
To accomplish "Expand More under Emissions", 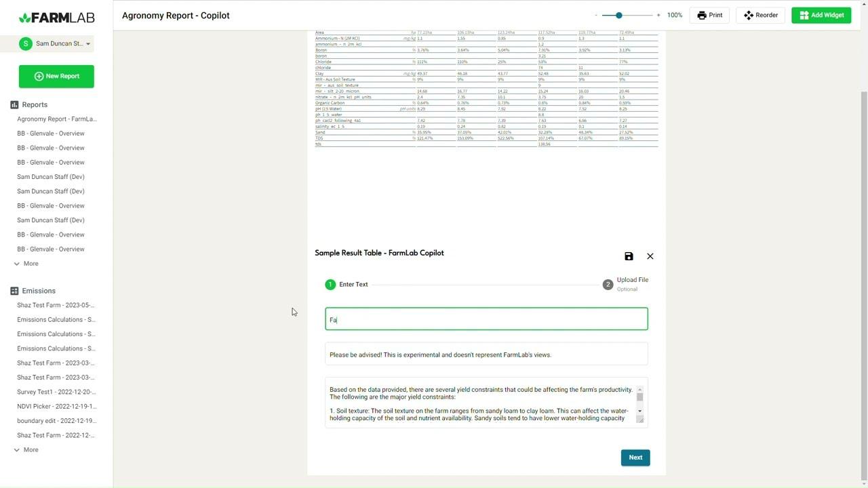I will (26, 450).
